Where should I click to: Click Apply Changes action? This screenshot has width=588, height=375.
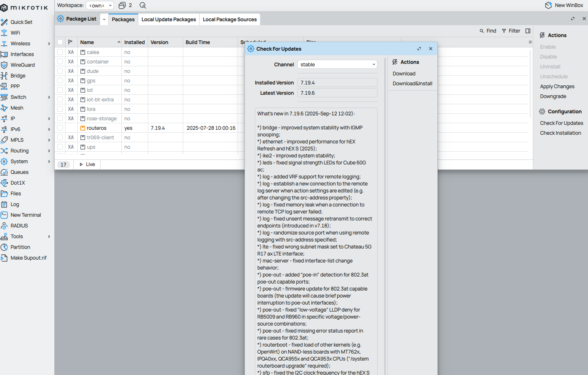click(x=557, y=87)
